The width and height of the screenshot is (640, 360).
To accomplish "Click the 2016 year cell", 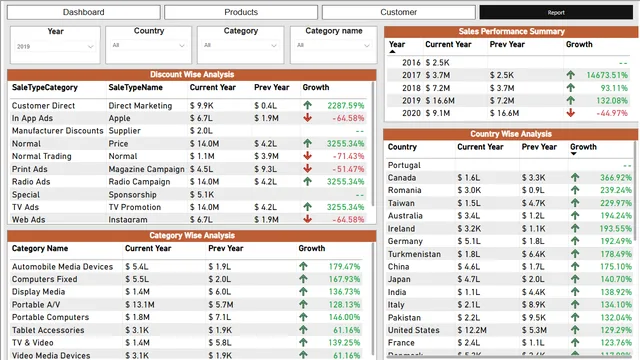I will (411, 62).
